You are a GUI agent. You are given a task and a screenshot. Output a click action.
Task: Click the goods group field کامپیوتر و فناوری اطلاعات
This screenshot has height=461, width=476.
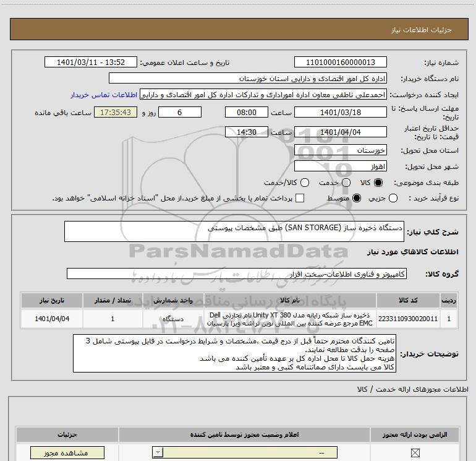tap(237, 274)
